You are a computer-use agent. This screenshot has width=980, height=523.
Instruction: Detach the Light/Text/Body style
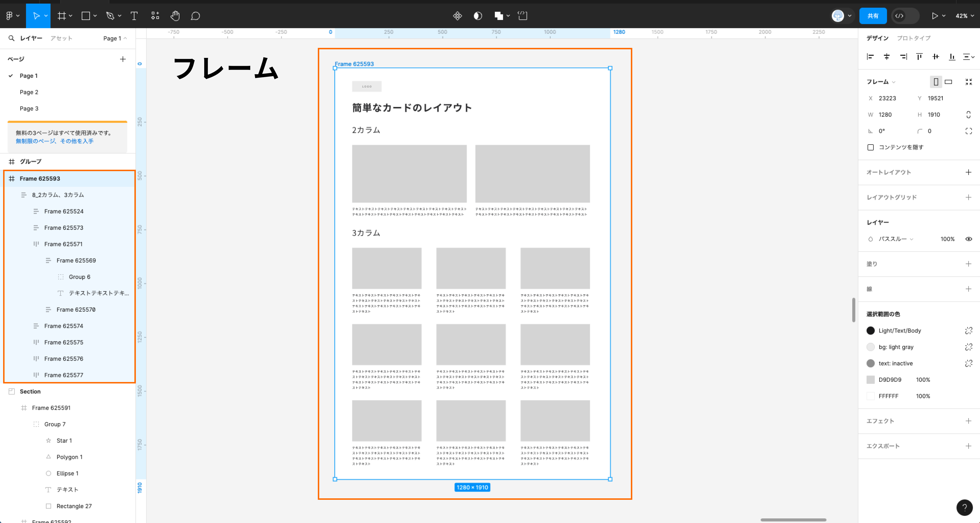[x=969, y=331]
